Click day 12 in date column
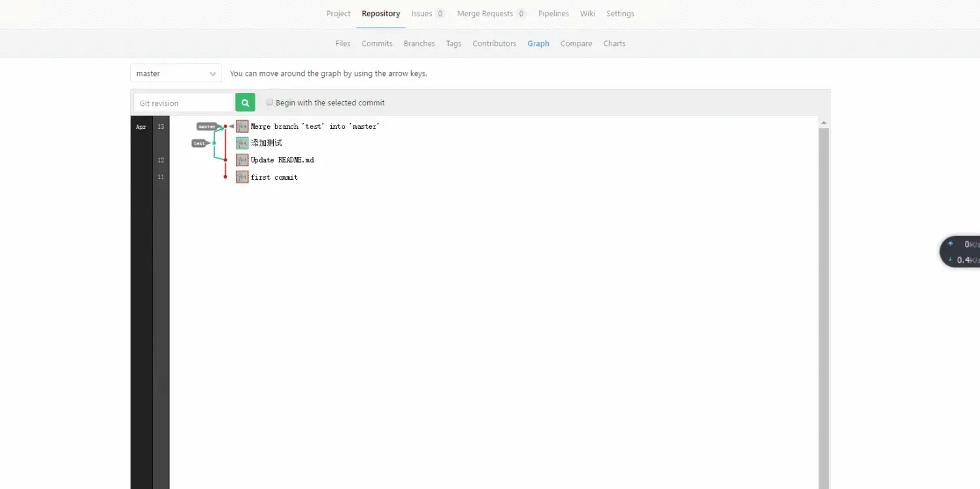Image resolution: width=980 pixels, height=489 pixels. pyautogui.click(x=161, y=160)
